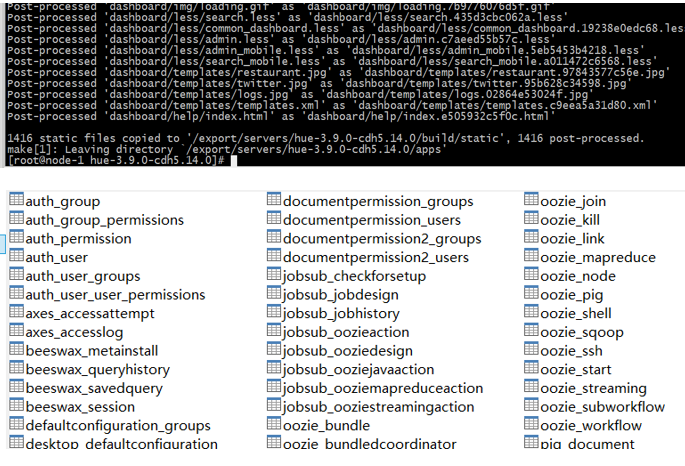Select the beeswax_queryhistory table name
The width and height of the screenshot is (685, 466).
[x=98, y=370]
